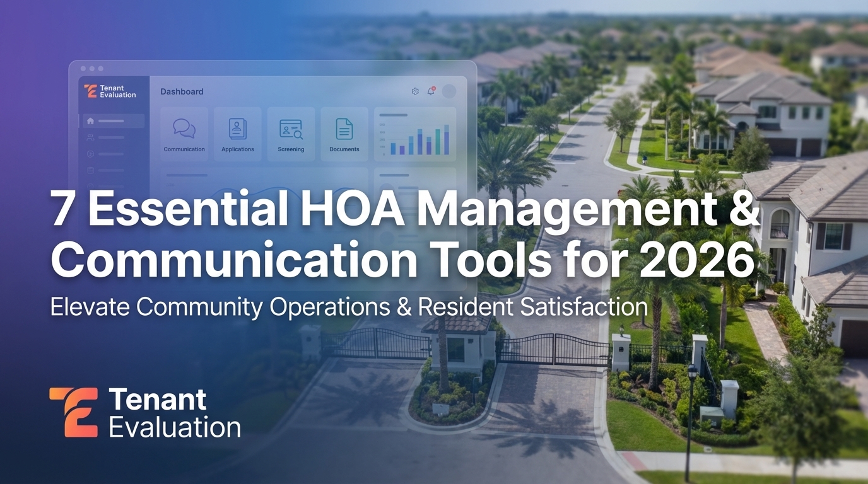Open the bar chart analytics panel

coord(414,134)
